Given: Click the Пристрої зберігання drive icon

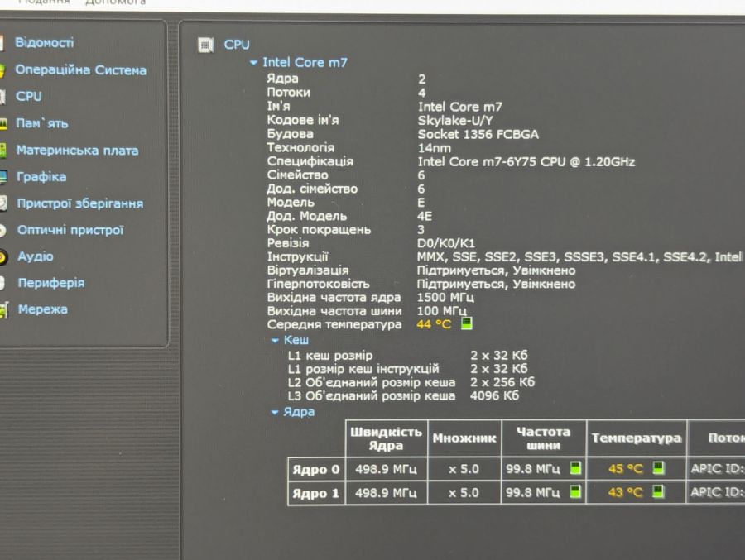Looking at the screenshot, I should [2, 204].
